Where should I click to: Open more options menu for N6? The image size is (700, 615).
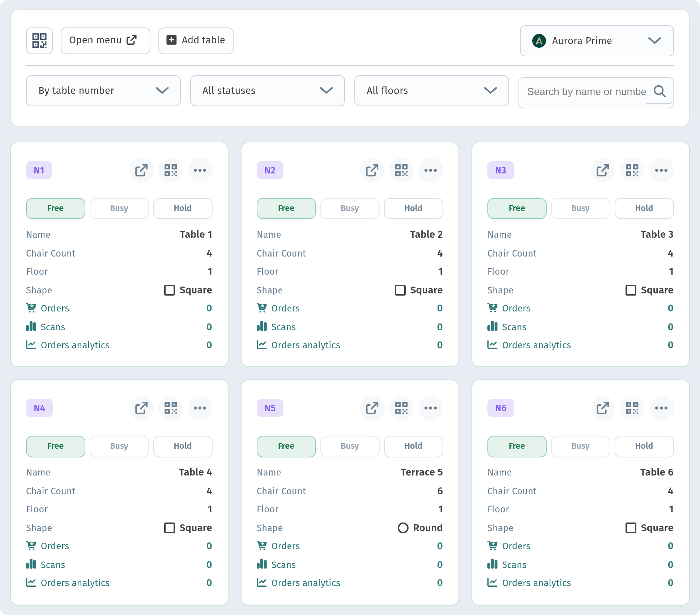point(661,408)
